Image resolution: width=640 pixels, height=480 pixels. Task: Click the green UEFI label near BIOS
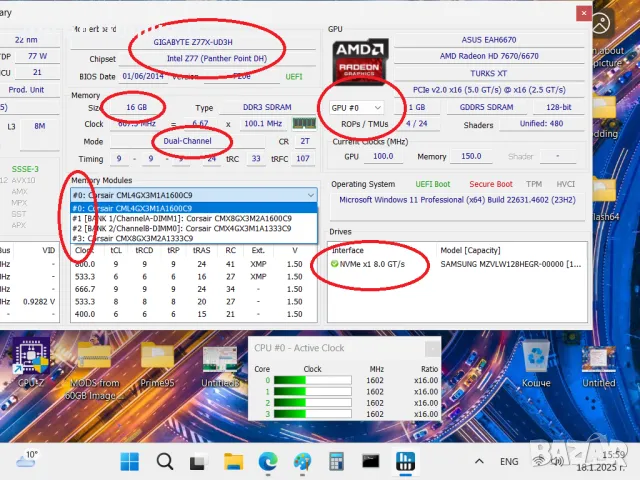coord(294,77)
